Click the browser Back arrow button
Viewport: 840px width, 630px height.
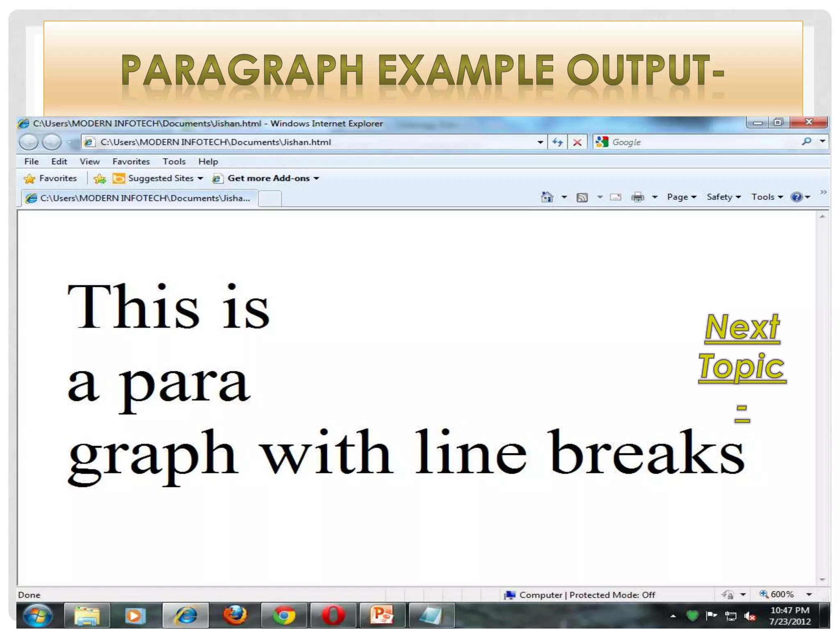tap(29, 142)
